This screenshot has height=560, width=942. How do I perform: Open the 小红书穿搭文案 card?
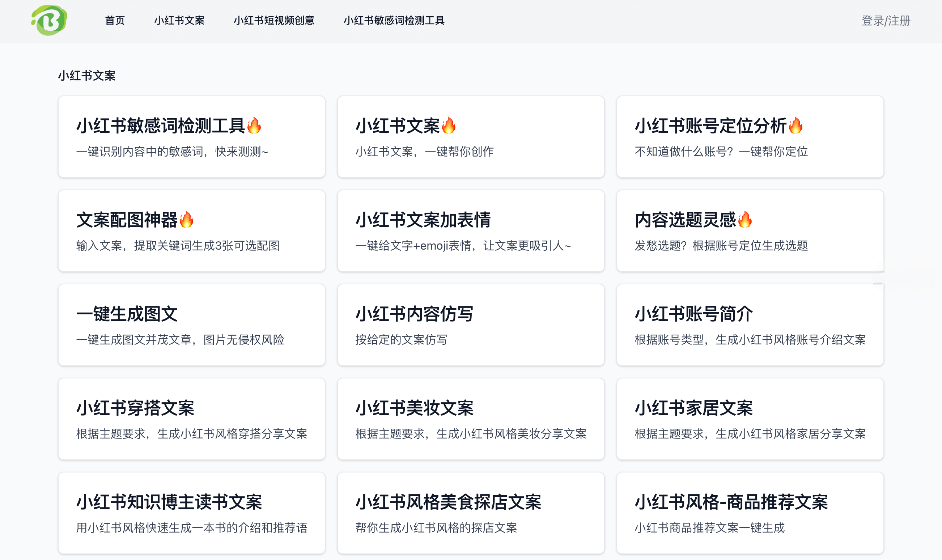point(192,419)
